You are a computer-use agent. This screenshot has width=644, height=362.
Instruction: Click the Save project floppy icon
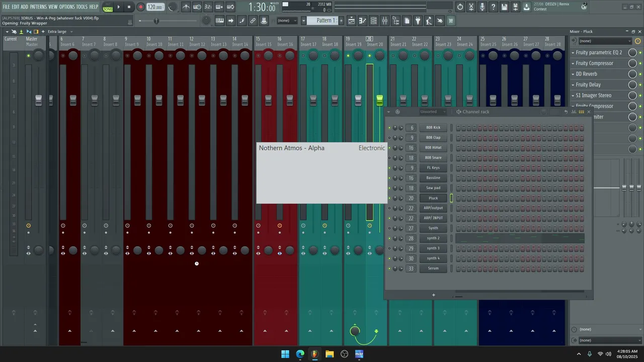click(505, 7)
